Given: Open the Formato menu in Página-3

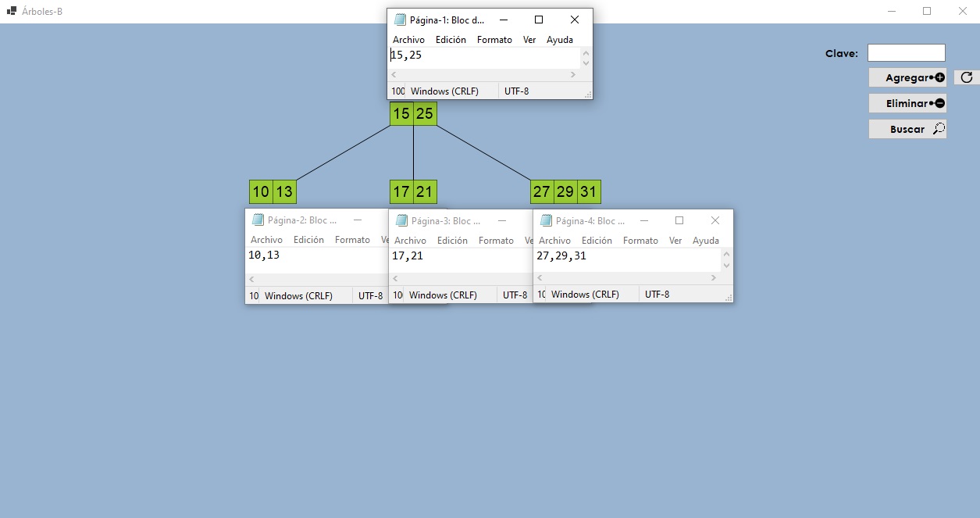Looking at the screenshot, I should 496,240.
